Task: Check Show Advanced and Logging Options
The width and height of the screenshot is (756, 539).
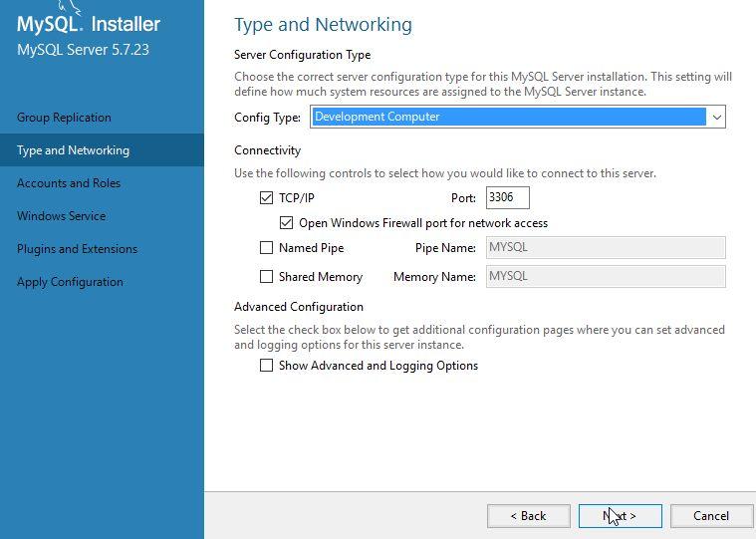Action: click(x=266, y=366)
